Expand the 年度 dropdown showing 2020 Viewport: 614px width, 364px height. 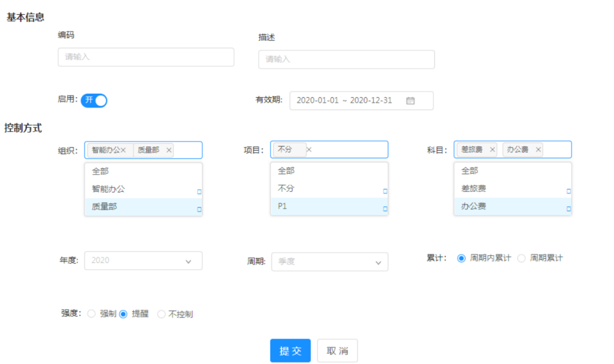click(x=143, y=261)
